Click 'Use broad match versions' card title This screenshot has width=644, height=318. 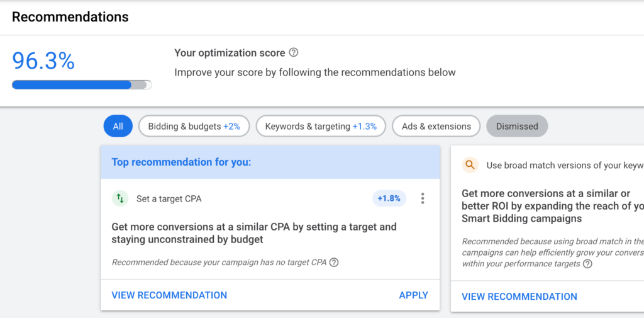pos(564,166)
